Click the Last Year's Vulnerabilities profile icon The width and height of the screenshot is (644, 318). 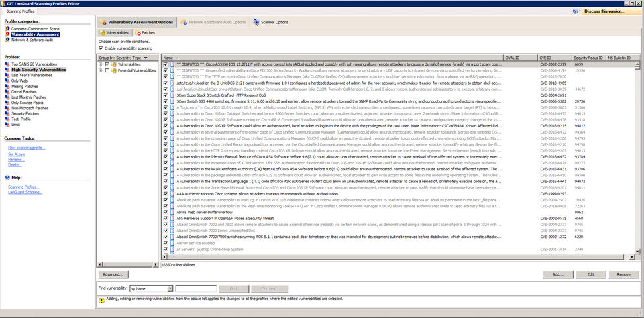click(x=7, y=76)
